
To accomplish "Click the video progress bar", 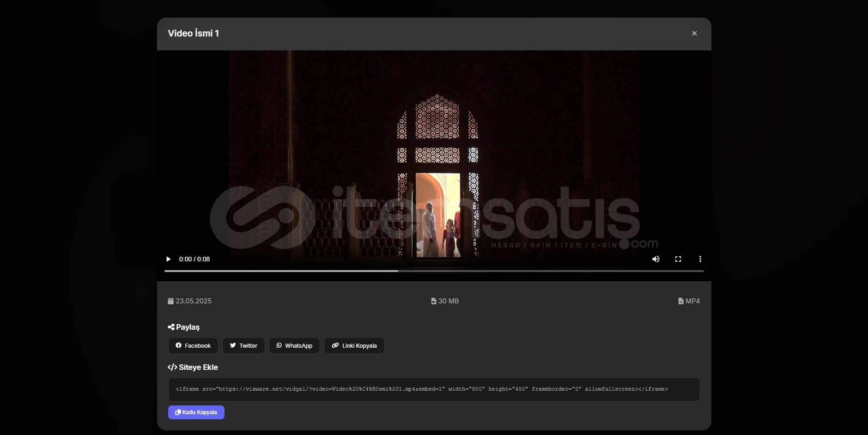I will 434,271.
